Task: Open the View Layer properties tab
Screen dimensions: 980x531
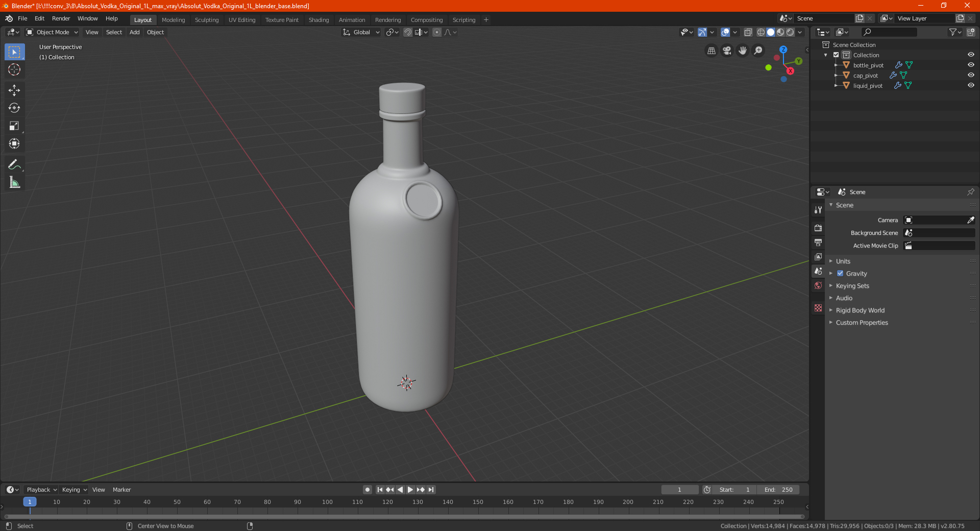Action: [x=818, y=256]
